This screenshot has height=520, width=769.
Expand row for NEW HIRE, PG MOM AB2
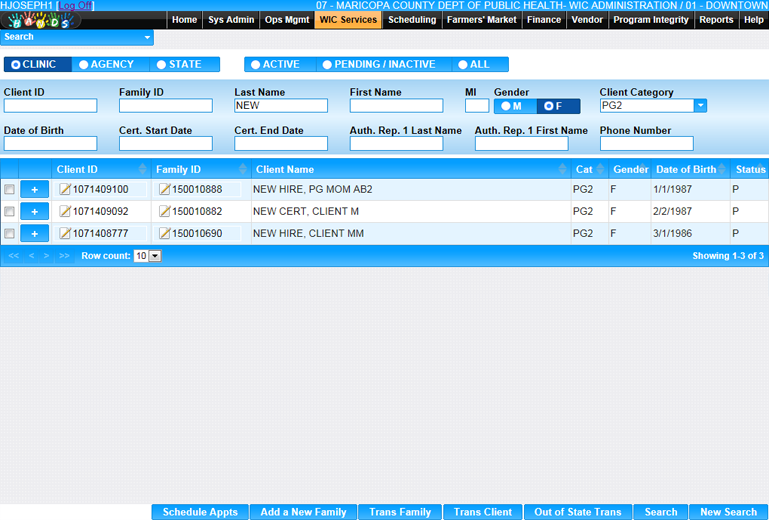pos(34,189)
